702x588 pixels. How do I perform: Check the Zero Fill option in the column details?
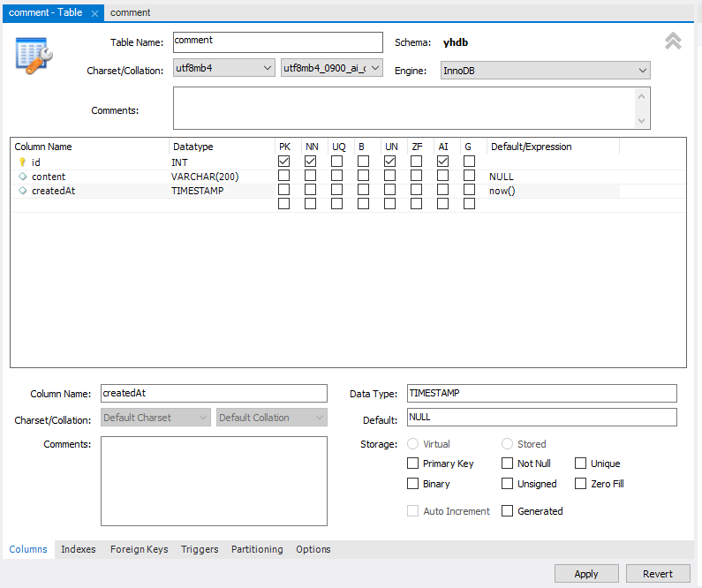click(580, 483)
